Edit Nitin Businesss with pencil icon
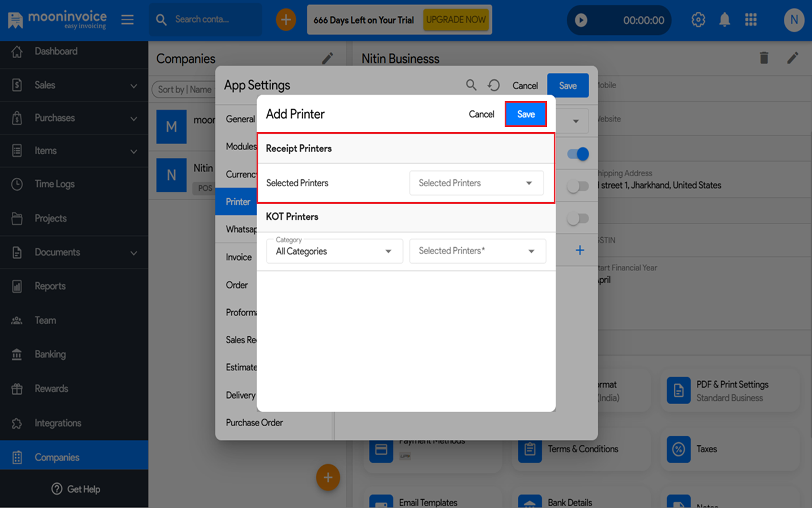Screen dimensions: 812x508 pos(793,58)
